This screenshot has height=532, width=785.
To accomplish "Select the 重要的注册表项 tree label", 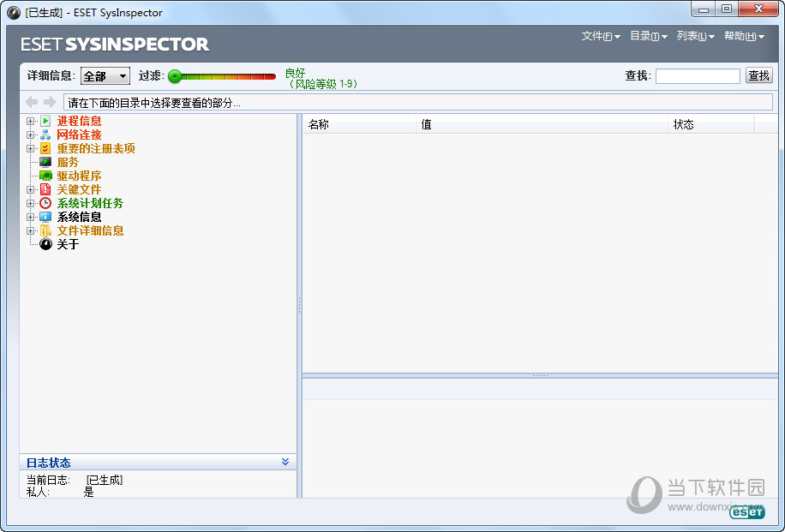I will pyautogui.click(x=96, y=149).
